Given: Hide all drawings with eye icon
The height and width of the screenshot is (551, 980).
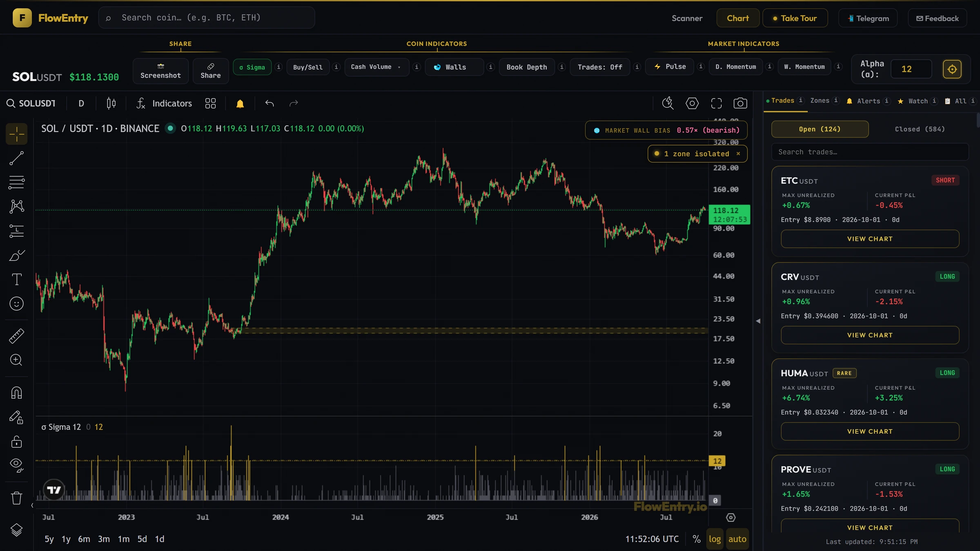Looking at the screenshot, I should (x=16, y=465).
